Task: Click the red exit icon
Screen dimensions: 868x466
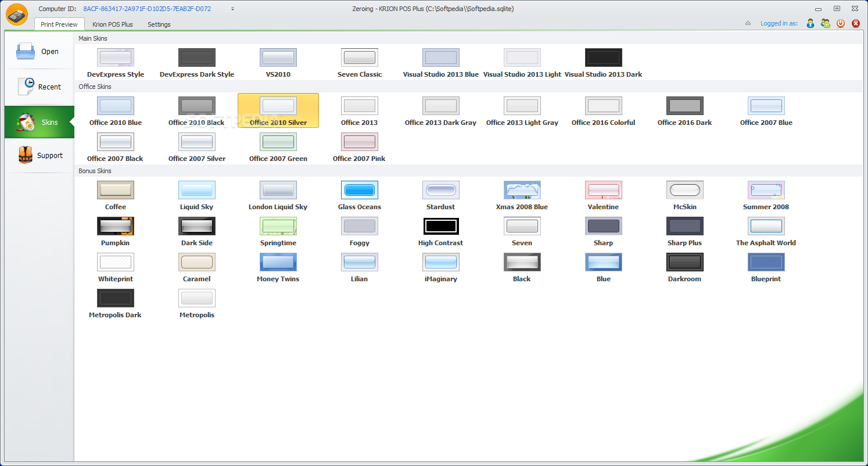Action: [x=856, y=23]
